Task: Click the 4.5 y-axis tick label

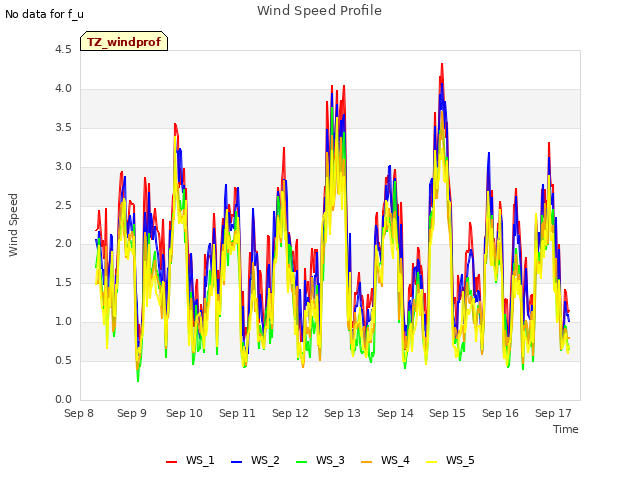Action: (63, 50)
